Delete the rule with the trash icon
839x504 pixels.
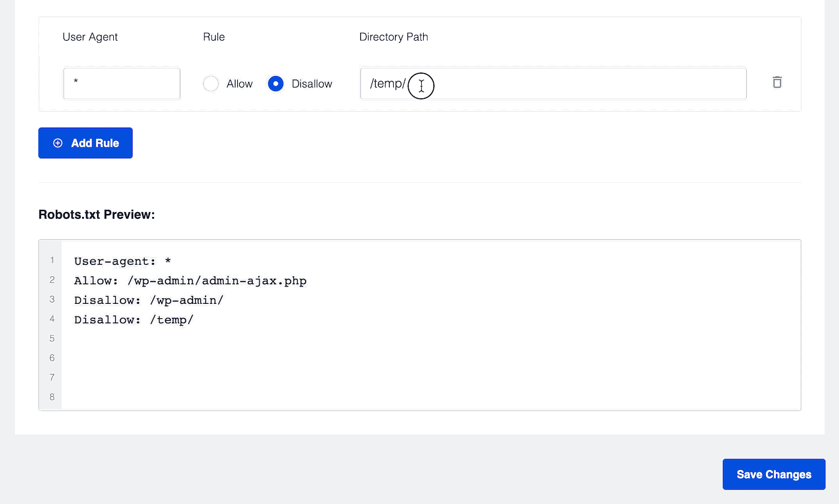[777, 83]
